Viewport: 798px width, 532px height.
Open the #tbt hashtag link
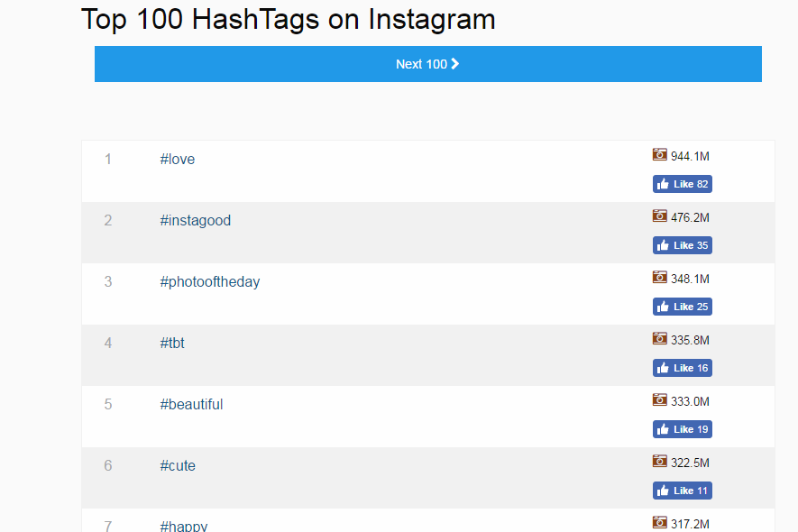pyautogui.click(x=172, y=344)
